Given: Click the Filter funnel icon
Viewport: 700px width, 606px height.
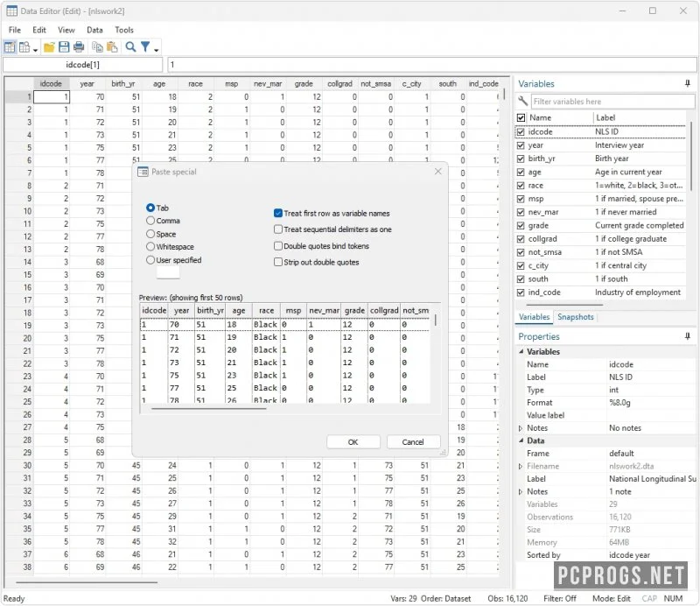Looking at the screenshot, I should coord(145,47).
